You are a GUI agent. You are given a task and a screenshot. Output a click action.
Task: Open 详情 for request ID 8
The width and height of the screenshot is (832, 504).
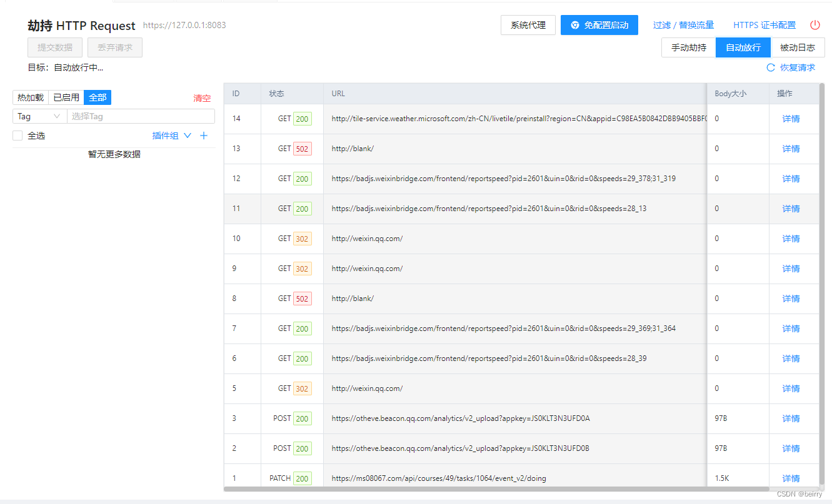[791, 299]
